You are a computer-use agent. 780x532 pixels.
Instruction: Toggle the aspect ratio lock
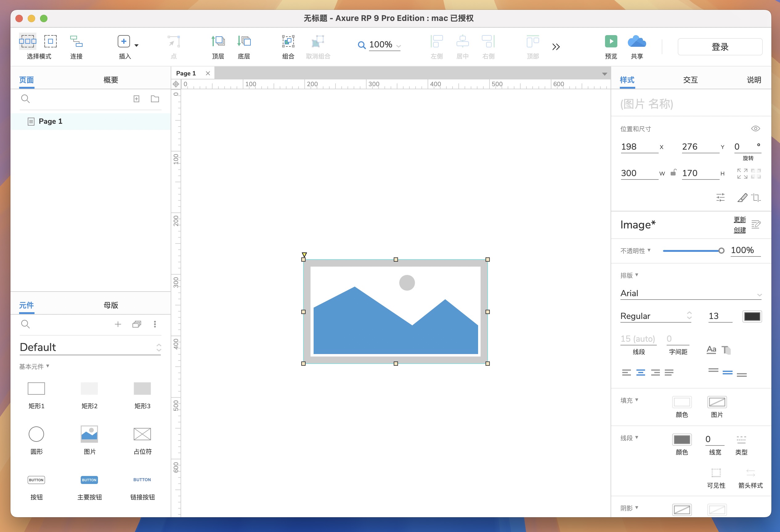pyautogui.click(x=673, y=172)
